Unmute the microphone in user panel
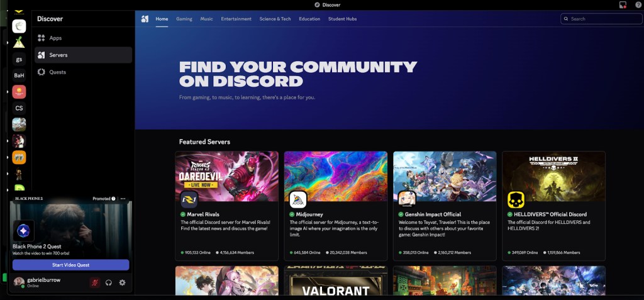The image size is (644, 300). (x=95, y=283)
